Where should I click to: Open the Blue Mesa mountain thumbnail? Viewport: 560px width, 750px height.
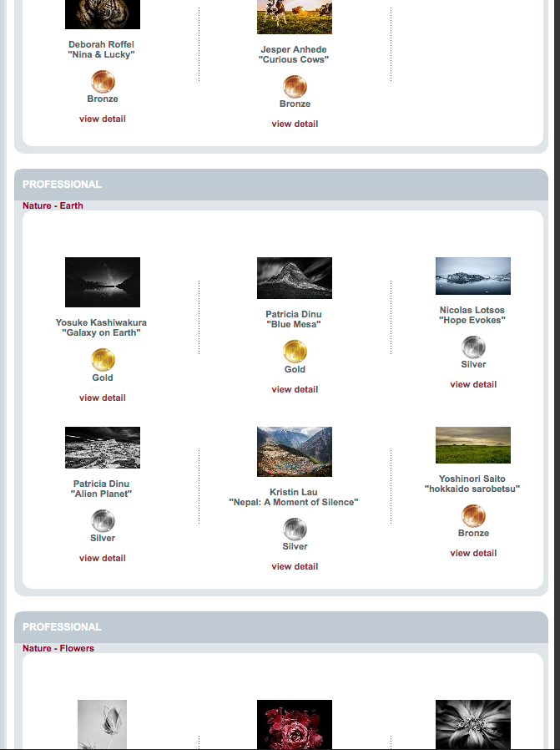pyautogui.click(x=295, y=278)
